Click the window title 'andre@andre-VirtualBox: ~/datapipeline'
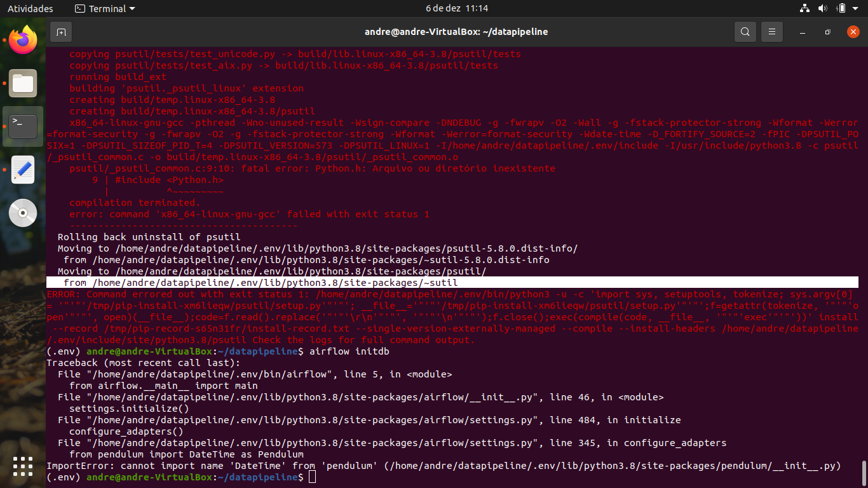 click(456, 32)
